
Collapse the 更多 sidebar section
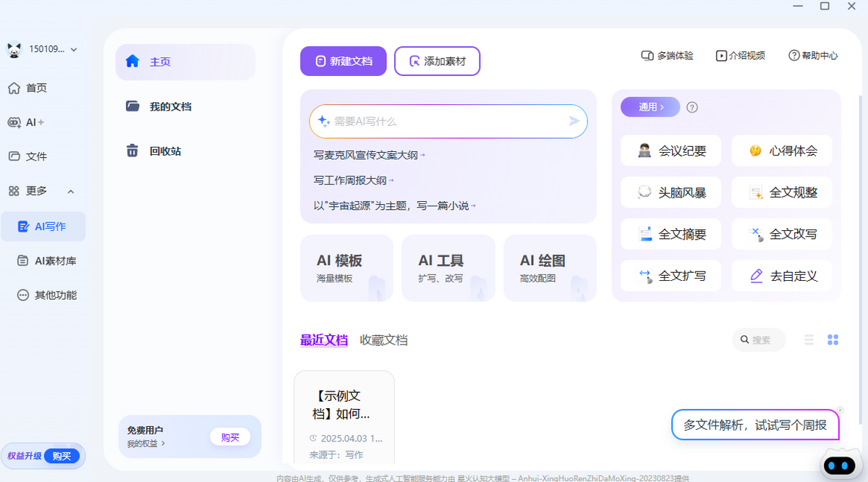click(70, 191)
